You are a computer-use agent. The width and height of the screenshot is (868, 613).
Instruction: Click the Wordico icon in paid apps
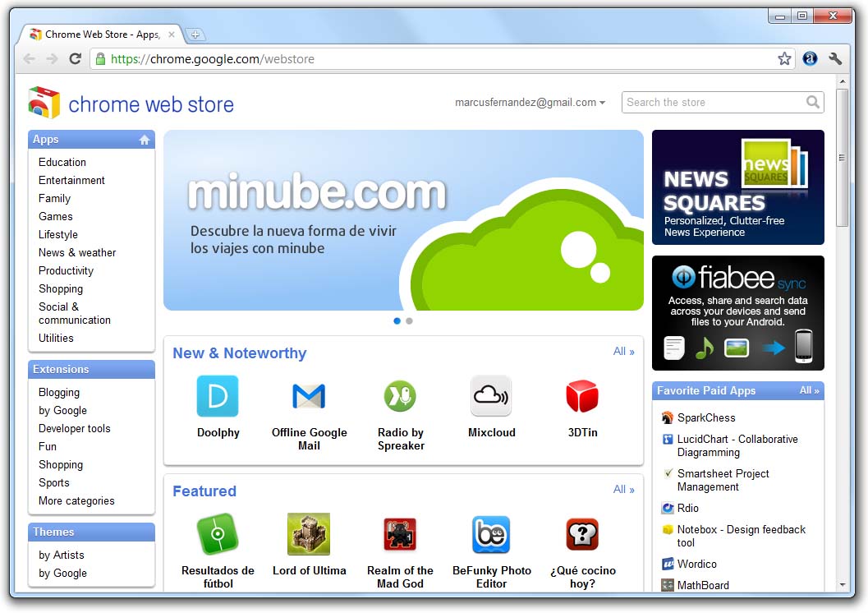point(668,564)
